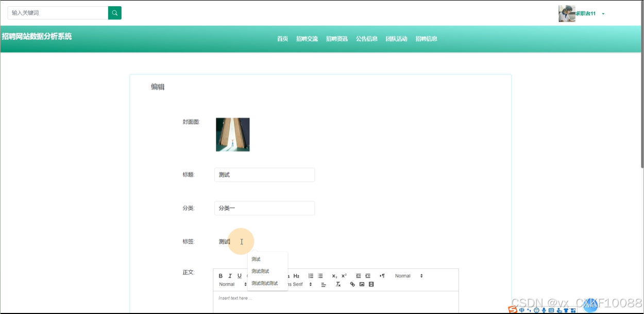
Task: Click the green search magnifier button
Action: (x=114, y=13)
